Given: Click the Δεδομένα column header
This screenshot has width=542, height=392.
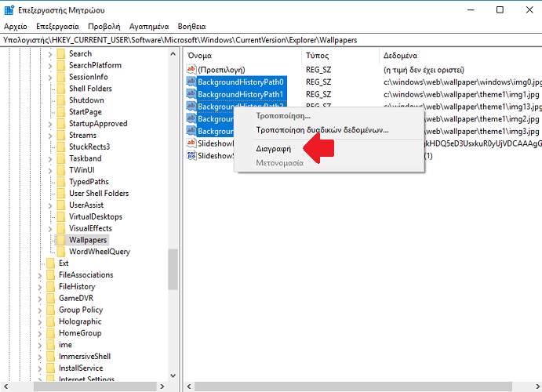Looking at the screenshot, I should [400, 56].
